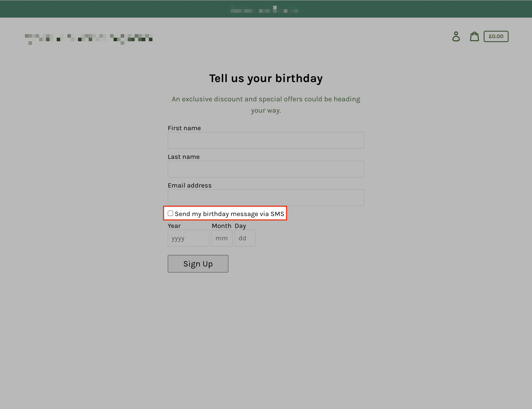Click the 'Year' label text
The height and width of the screenshot is (409, 532).
click(x=174, y=226)
